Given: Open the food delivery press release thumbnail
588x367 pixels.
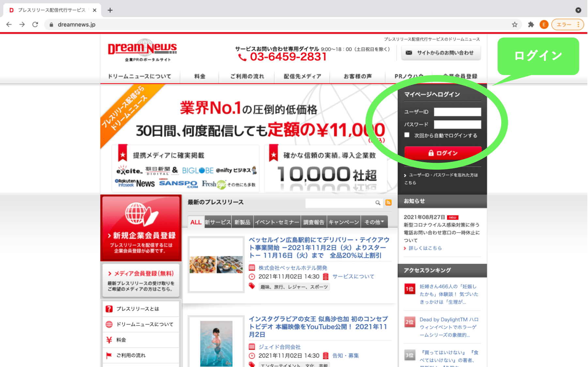Looking at the screenshot, I should pyautogui.click(x=216, y=265).
